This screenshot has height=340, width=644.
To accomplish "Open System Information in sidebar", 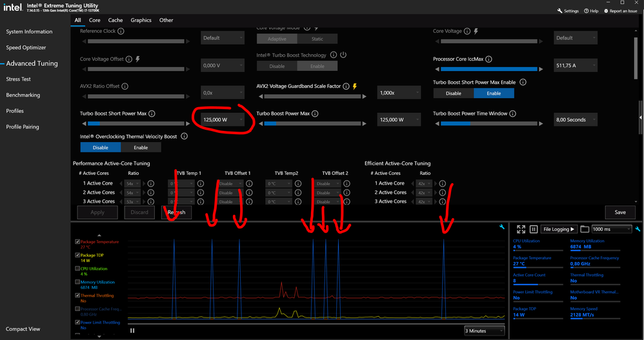I will click(29, 32).
